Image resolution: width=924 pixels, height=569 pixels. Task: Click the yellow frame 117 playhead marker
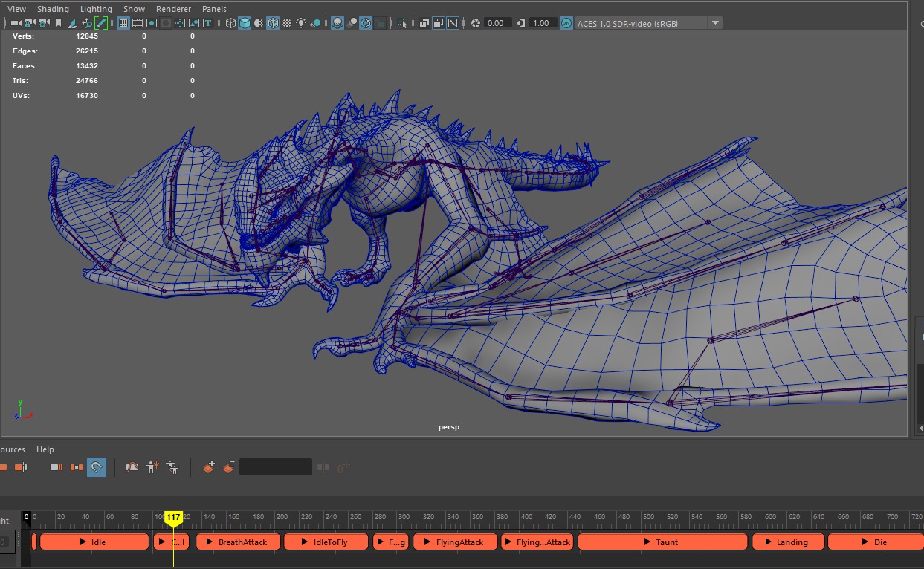(x=173, y=518)
